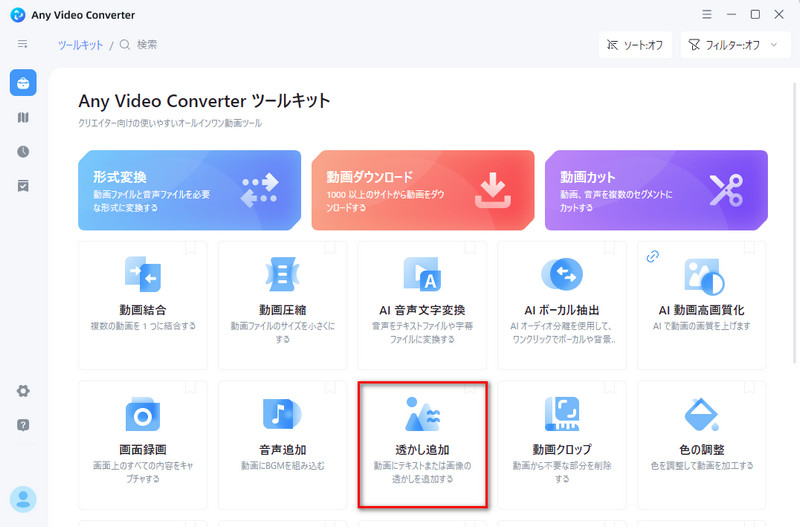Screen dimensions: 800x527
Task: Open the 画面録画 tool icon
Action: [x=143, y=414]
